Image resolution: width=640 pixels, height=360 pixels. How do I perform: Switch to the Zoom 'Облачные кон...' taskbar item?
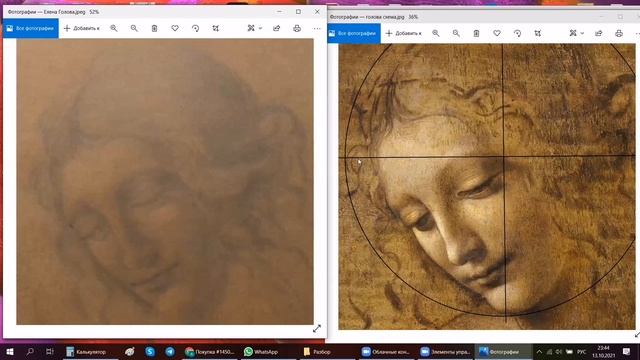point(386,351)
